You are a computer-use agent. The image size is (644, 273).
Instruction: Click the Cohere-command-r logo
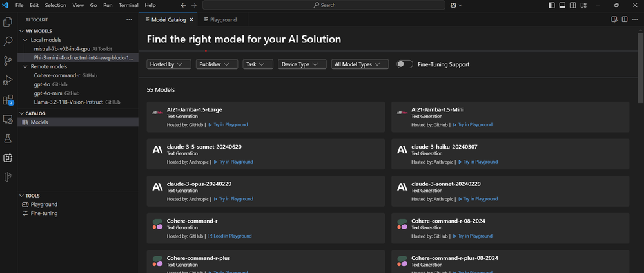(158, 224)
